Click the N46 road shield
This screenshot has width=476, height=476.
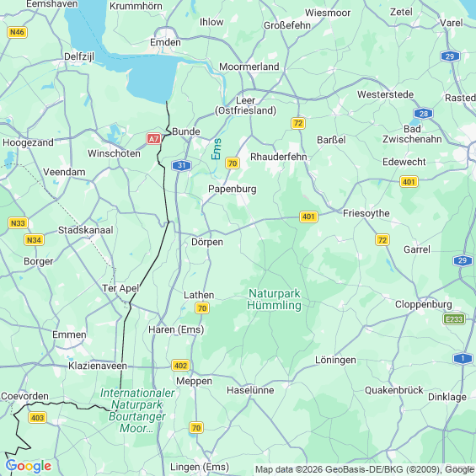pyautogui.click(x=17, y=32)
